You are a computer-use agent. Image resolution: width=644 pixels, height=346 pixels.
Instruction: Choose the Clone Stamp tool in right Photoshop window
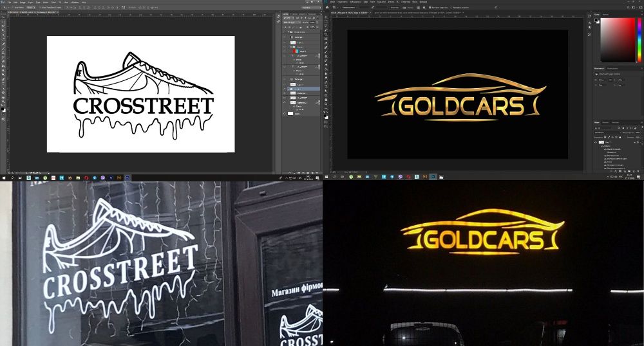(x=326, y=56)
